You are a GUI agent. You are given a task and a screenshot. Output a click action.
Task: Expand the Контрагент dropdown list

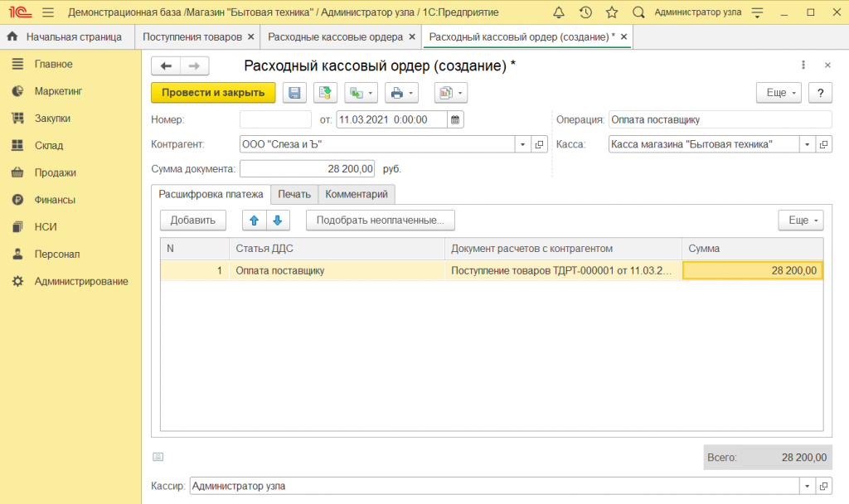pyautogui.click(x=522, y=144)
